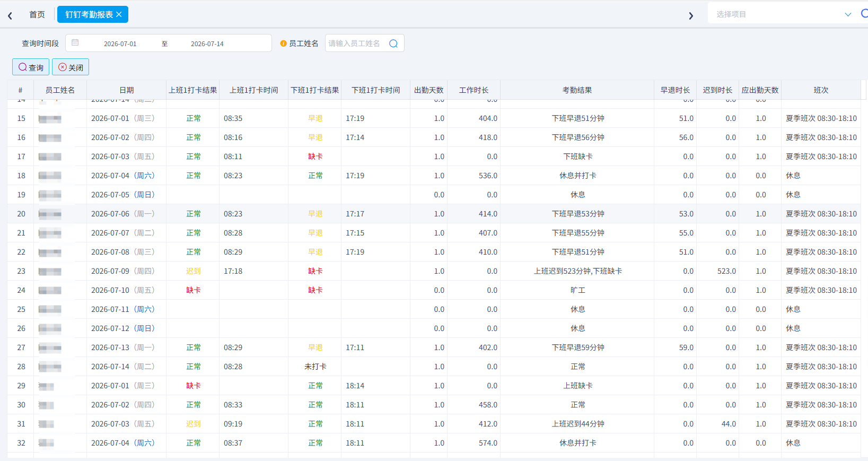Click the employee name search magnifier icon
Viewport: 868px width, 461px height.
point(393,44)
